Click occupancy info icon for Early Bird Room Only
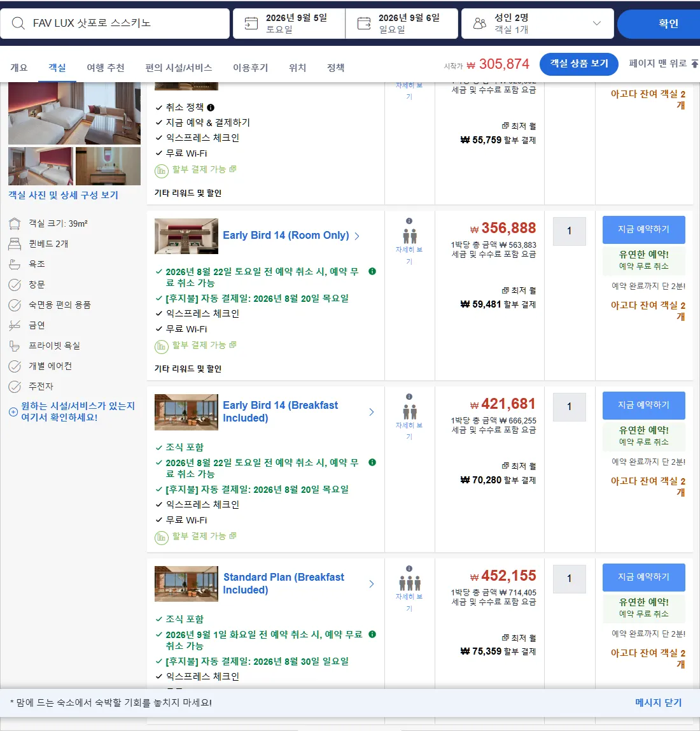 [409, 221]
